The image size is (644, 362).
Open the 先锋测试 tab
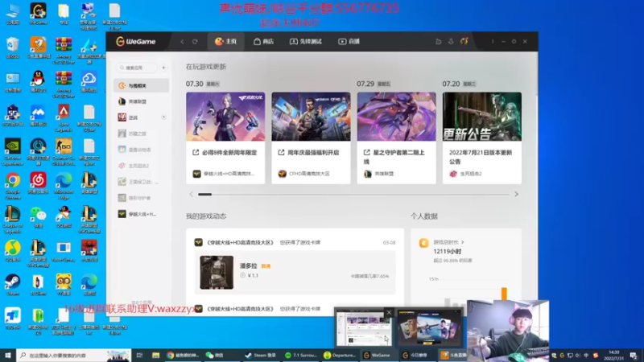click(306, 42)
